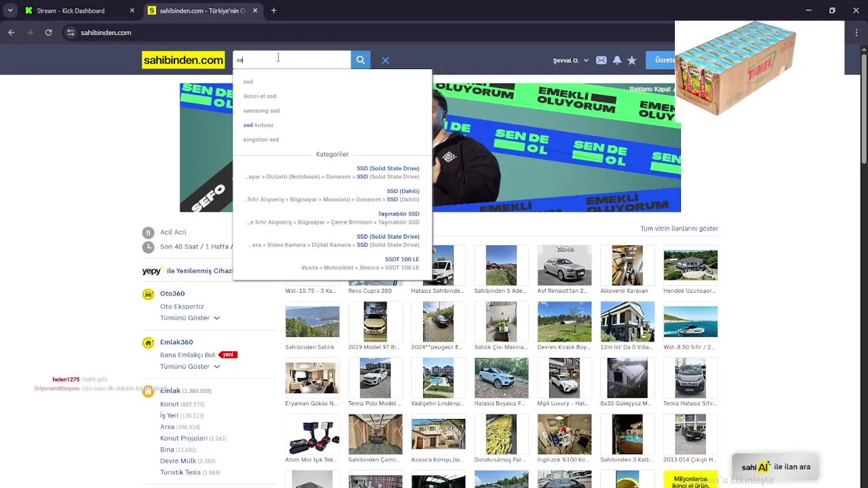
Task: Click the yepy logo
Action: click(x=152, y=271)
